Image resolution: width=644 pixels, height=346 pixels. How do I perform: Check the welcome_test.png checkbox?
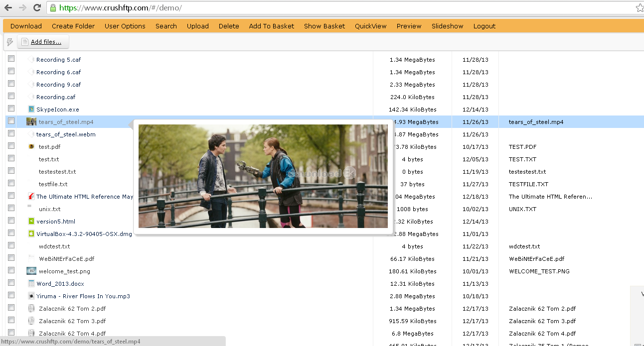[11, 270]
